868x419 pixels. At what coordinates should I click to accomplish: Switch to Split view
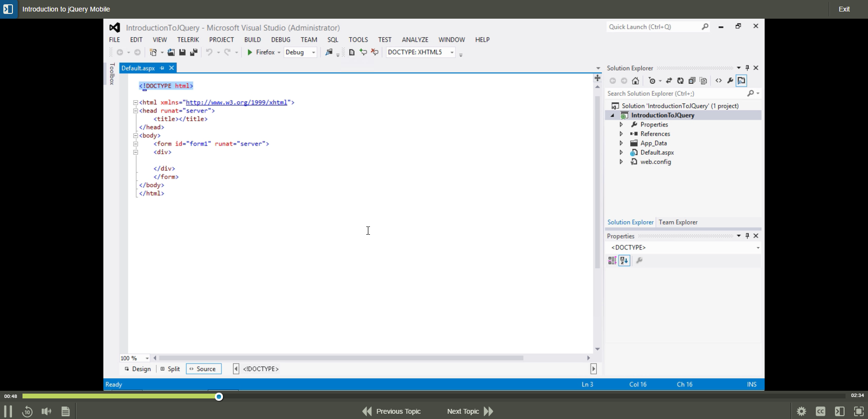[170, 369]
